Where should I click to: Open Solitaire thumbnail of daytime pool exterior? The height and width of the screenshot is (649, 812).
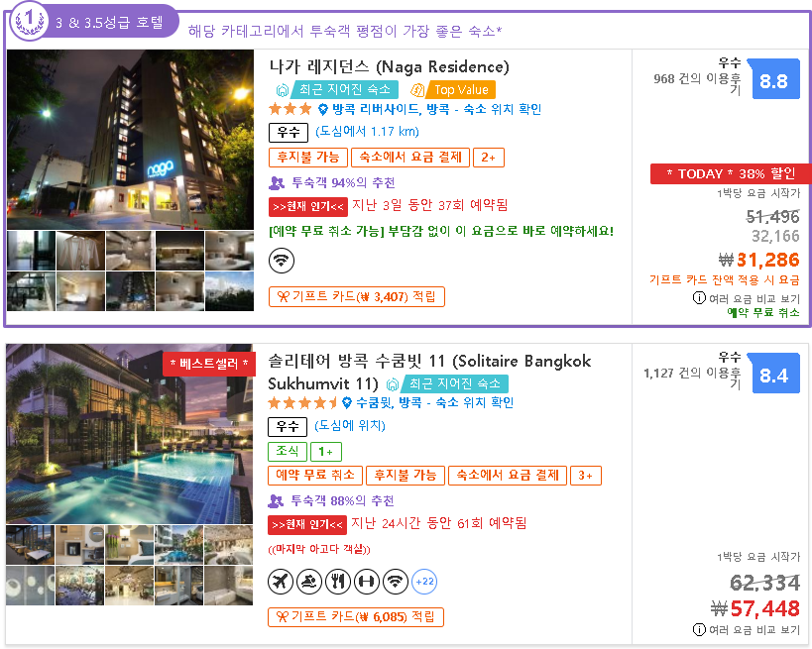[x=179, y=545]
